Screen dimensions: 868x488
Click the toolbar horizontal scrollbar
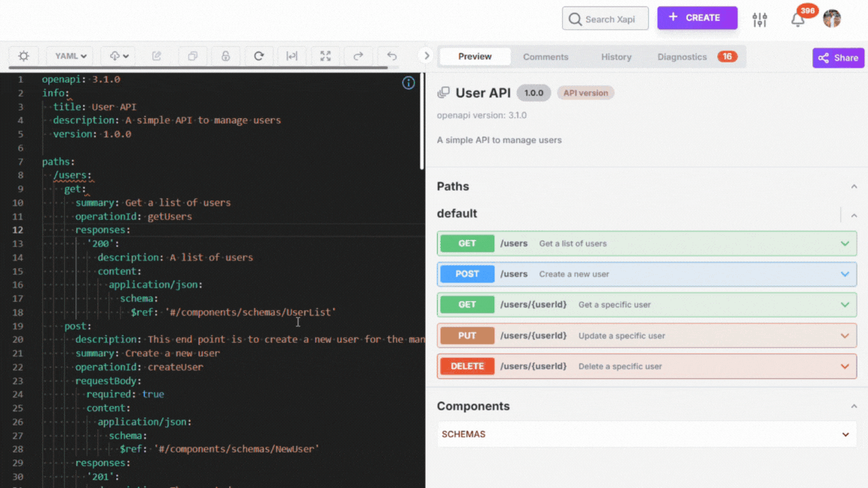tap(199, 68)
